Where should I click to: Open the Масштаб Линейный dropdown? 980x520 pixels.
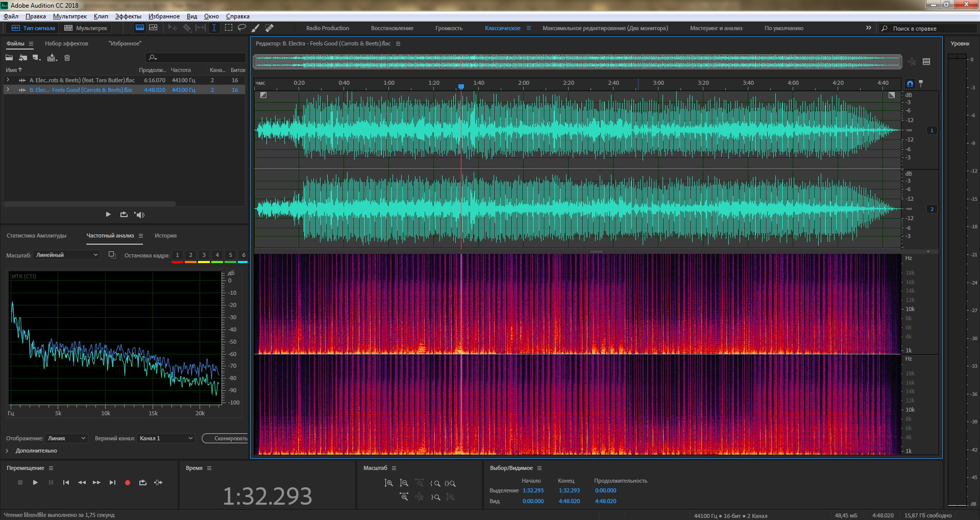click(x=66, y=255)
